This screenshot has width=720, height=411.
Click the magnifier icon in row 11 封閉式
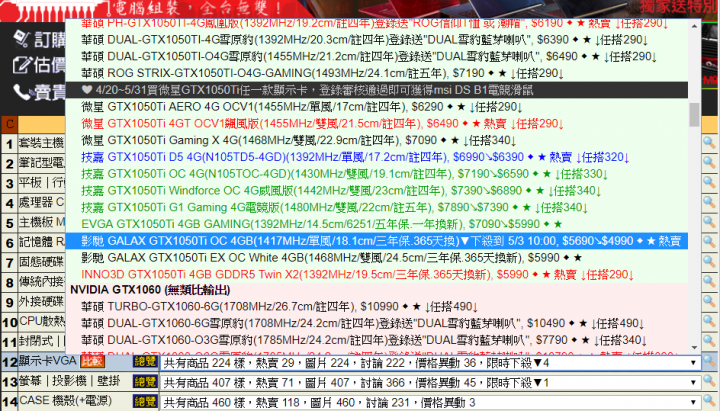(710, 342)
